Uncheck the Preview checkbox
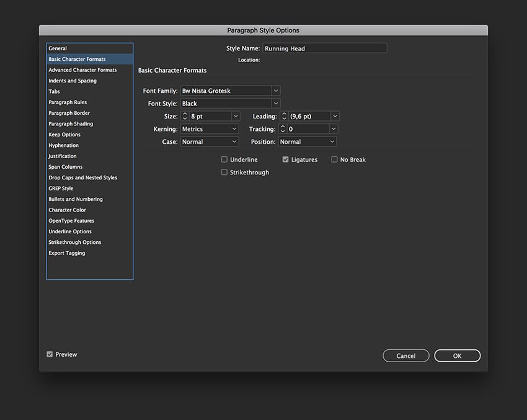527x420 pixels. (50, 354)
